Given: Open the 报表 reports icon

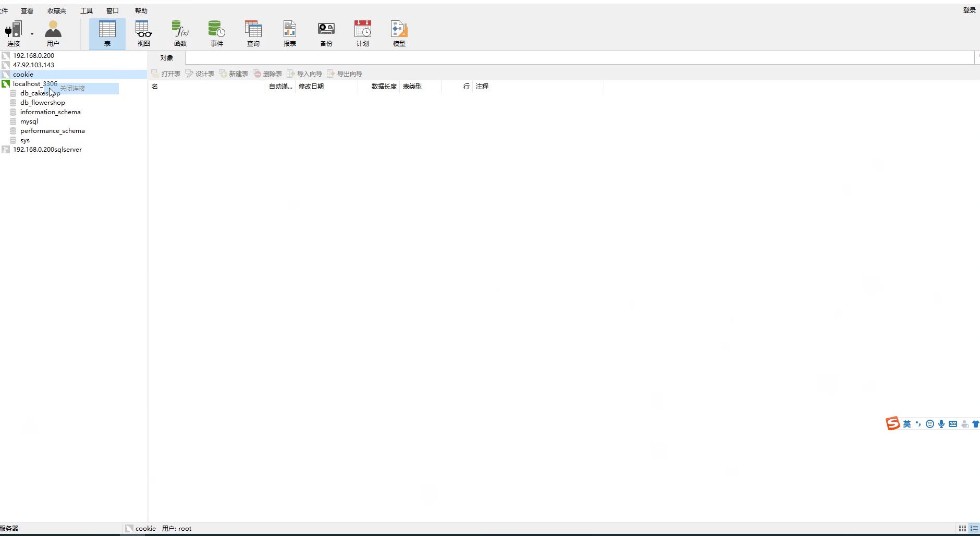Looking at the screenshot, I should click(x=290, y=34).
